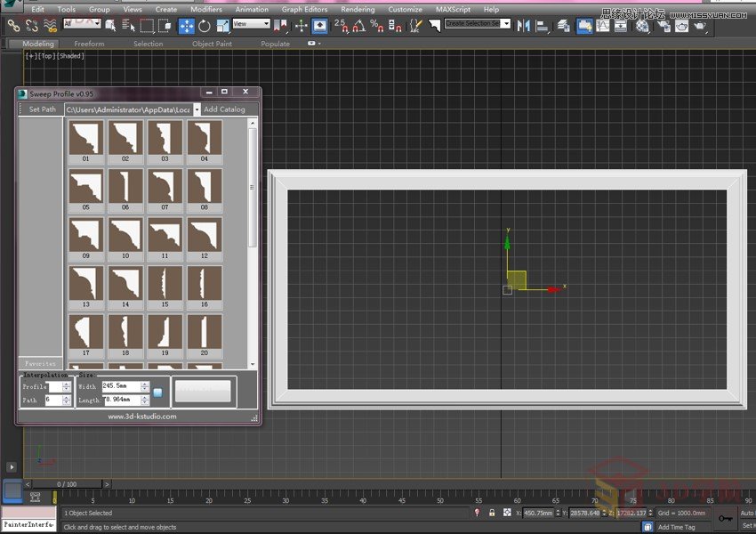
Task: Open the Curve Editor
Action: point(603,26)
